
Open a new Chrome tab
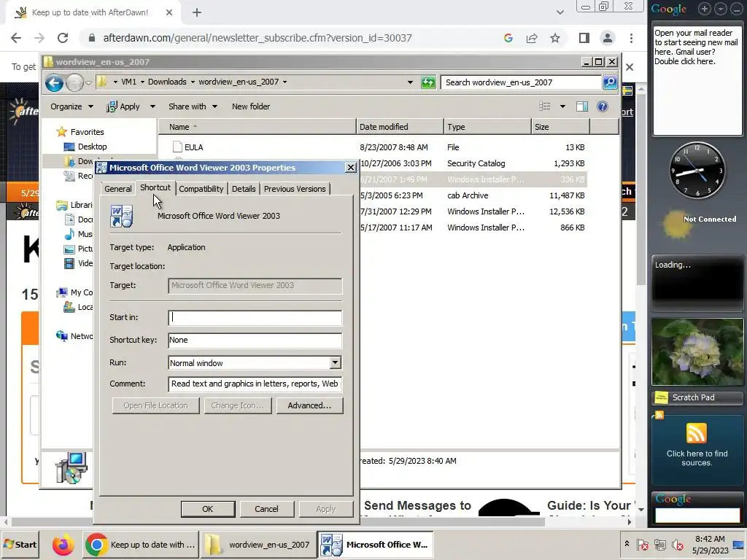click(197, 13)
